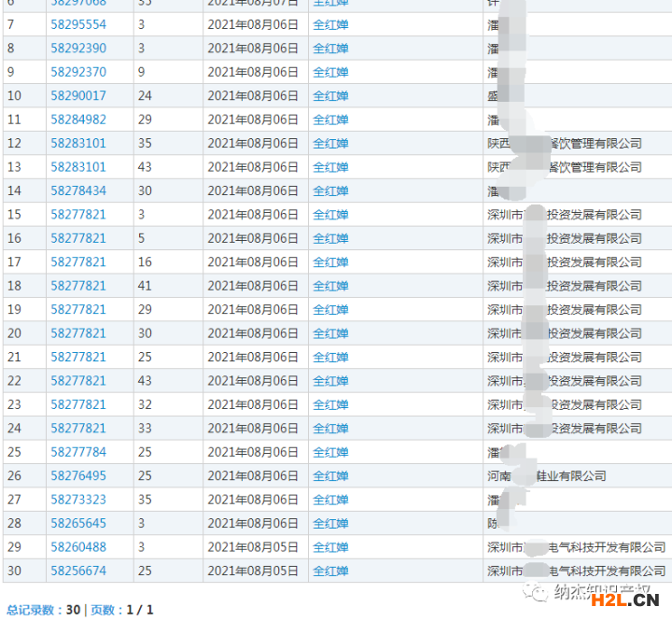The image size is (672, 621).
Task: Open application number 58265645
Action: [78, 523]
